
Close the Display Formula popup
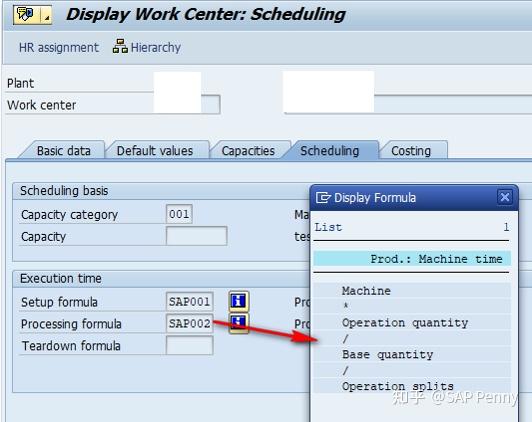click(x=505, y=197)
